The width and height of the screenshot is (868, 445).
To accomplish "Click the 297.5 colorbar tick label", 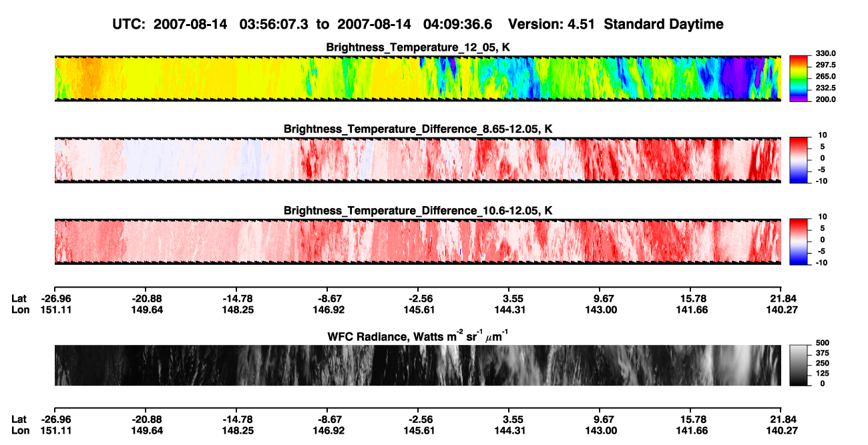I will (x=825, y=65).
